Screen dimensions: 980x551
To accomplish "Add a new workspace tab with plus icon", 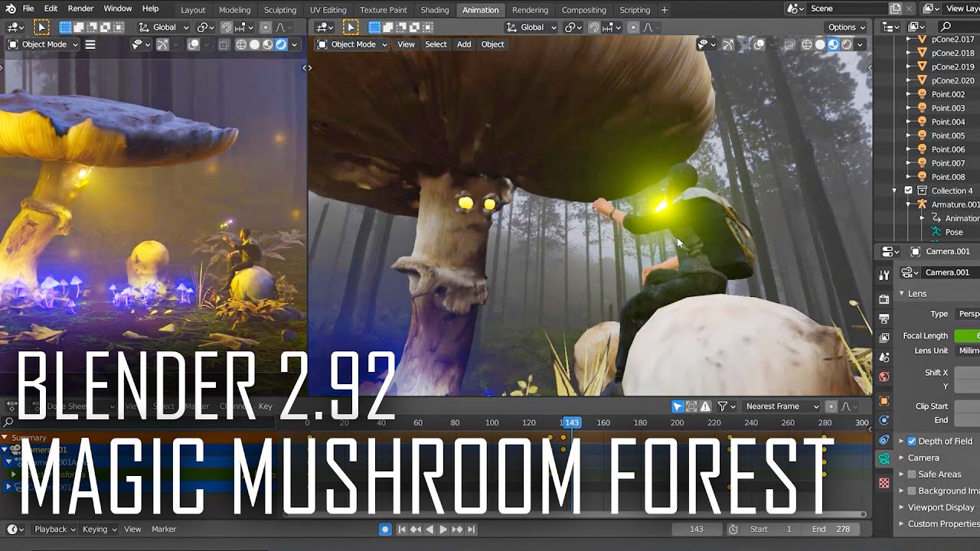I will [665, 10].
